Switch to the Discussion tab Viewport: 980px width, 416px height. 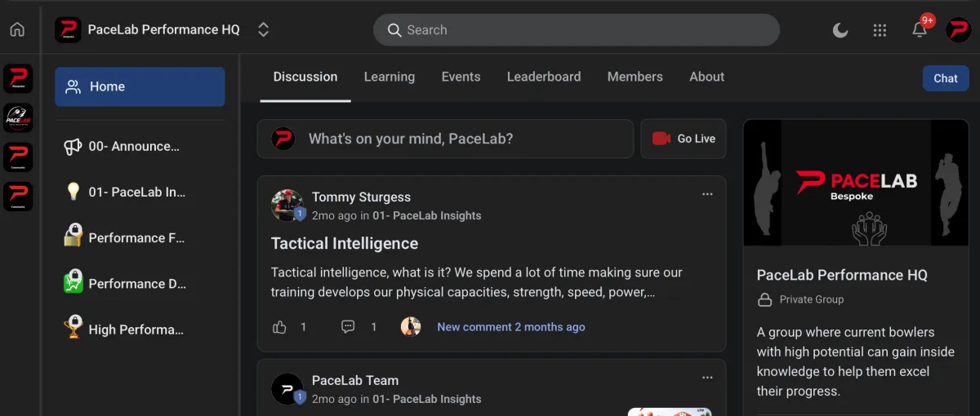[x=305, y=77]
